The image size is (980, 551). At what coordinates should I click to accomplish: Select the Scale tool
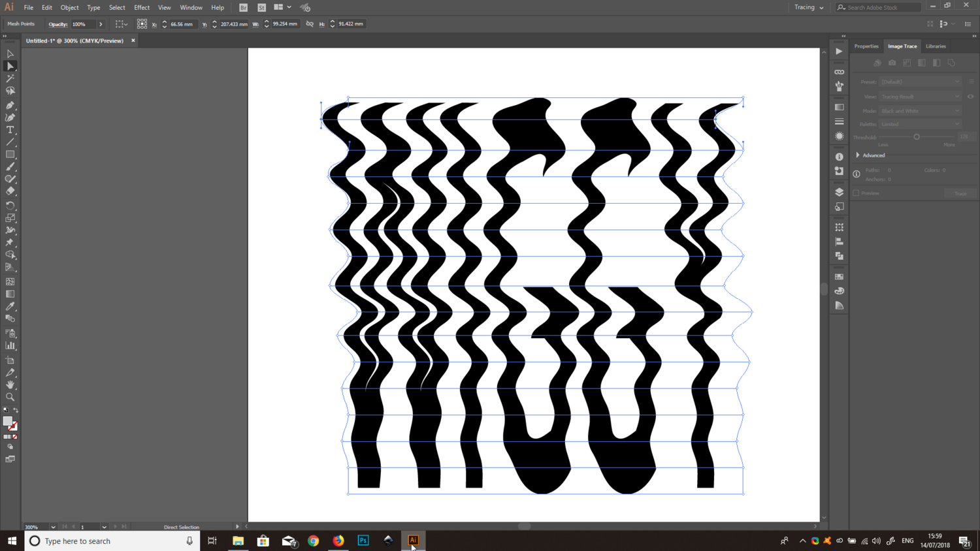coord(10,218)
